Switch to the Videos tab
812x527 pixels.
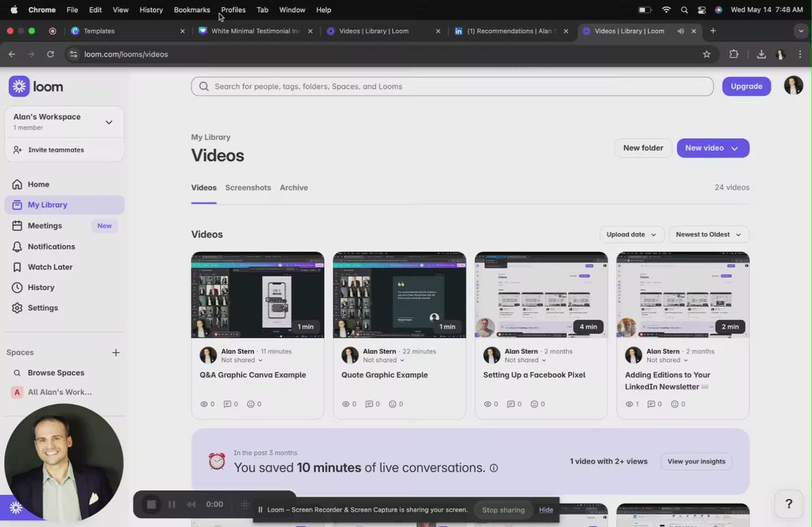(204, 188)
